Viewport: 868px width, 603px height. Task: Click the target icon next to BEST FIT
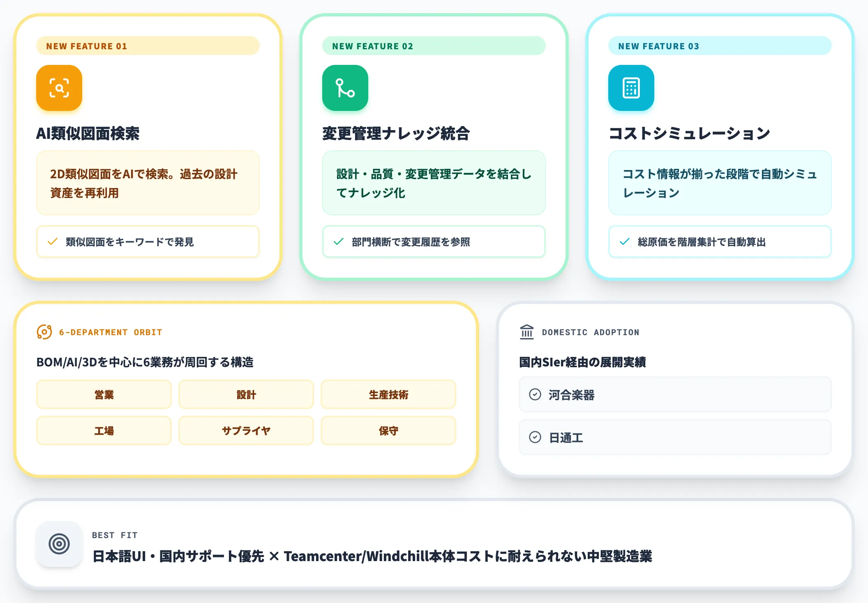tap(59, 544)
